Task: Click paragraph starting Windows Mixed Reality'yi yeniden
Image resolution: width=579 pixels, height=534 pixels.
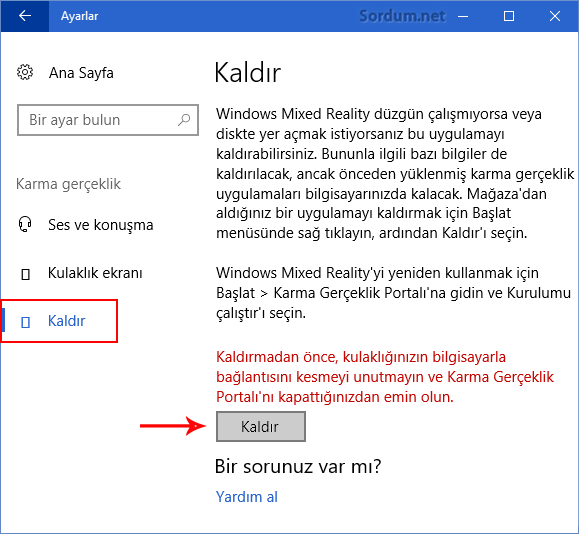Action: 393,293
